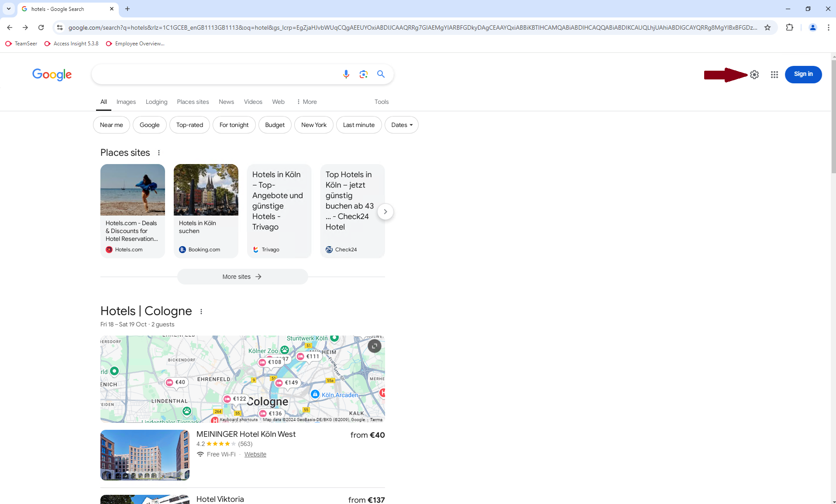Select the €40 hotel map pin
836x504 pixels.
175,382
